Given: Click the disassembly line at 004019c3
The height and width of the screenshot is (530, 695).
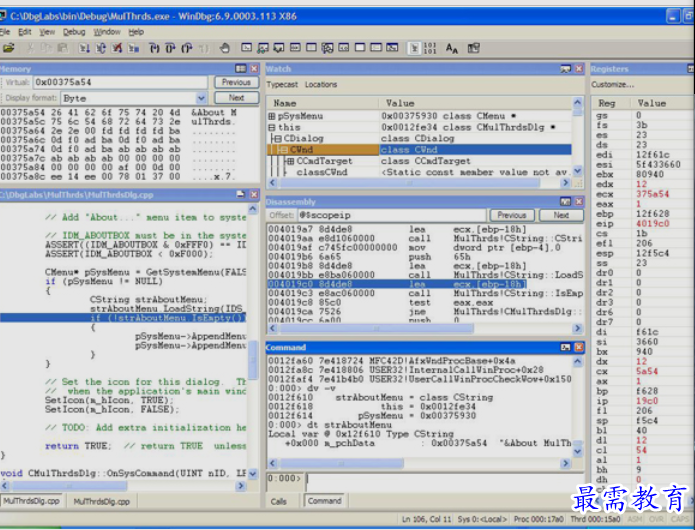Looking at the screenshot, I should pyautogui.click(x=425, y=293).
